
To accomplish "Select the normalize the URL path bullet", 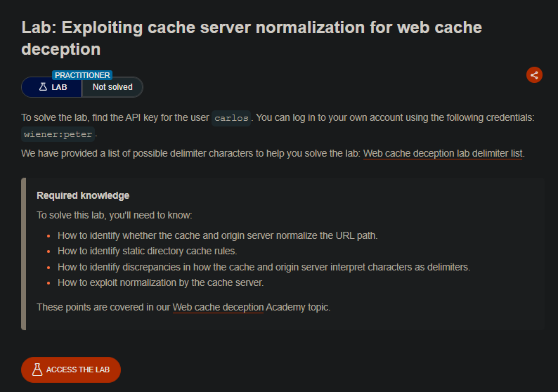I will coord(217,235).
